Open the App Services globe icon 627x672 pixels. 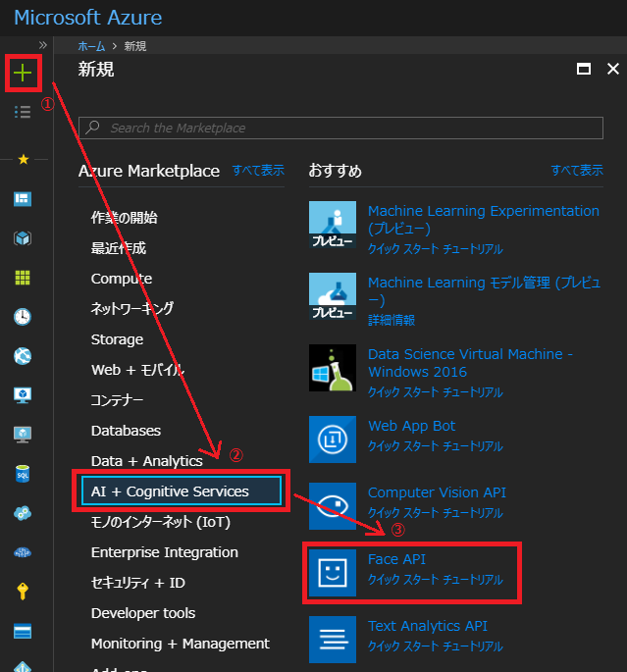pyautogui.click(x=23, y=356)
